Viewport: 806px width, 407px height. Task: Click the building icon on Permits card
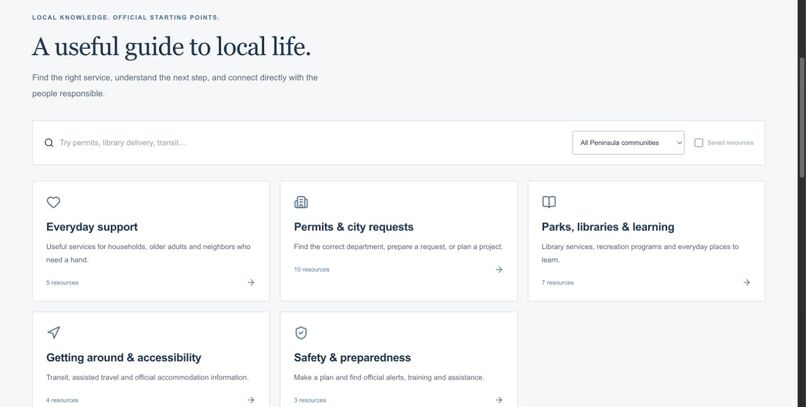click(x=301, y=202)
